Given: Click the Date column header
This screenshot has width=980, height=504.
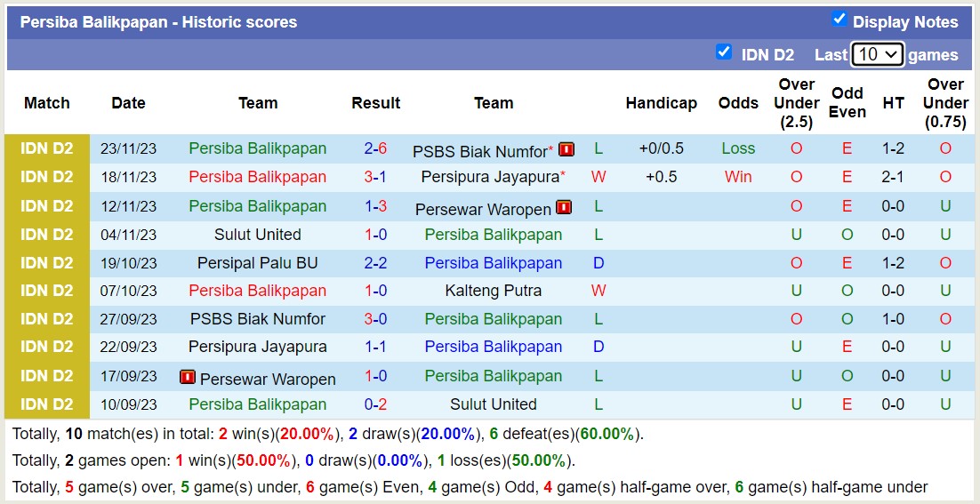Looking at the screenshot, I should point(129,103).
